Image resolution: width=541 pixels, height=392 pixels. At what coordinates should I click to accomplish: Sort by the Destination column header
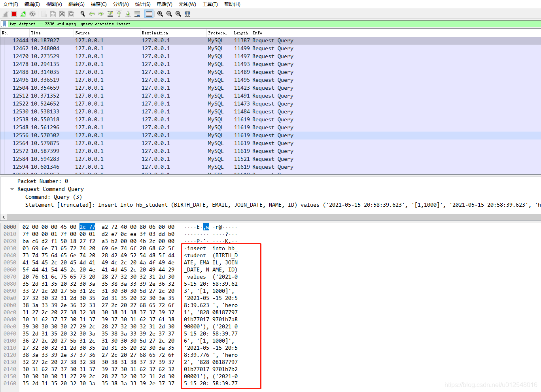(173, 33)
